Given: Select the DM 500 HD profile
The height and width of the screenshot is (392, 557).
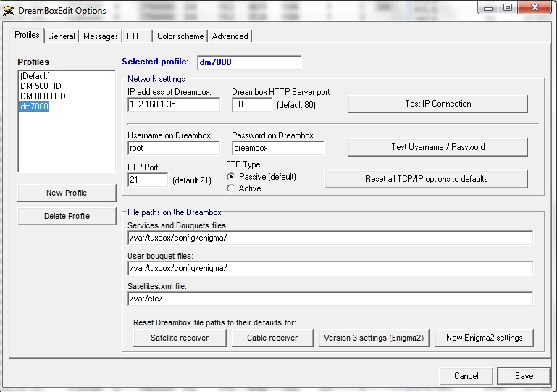Looking at the screenshot, I should [x=41, y=86].
